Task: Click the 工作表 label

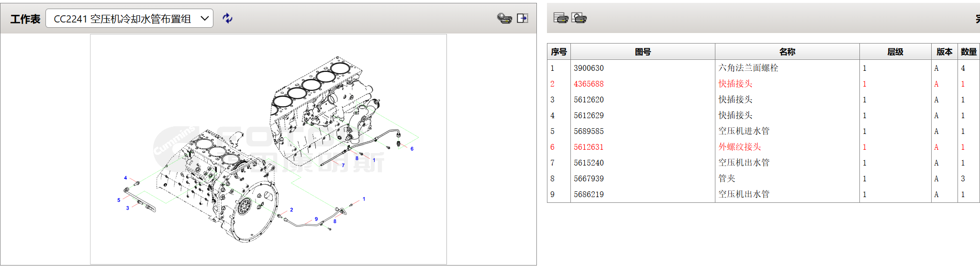Action: (25, 19)
